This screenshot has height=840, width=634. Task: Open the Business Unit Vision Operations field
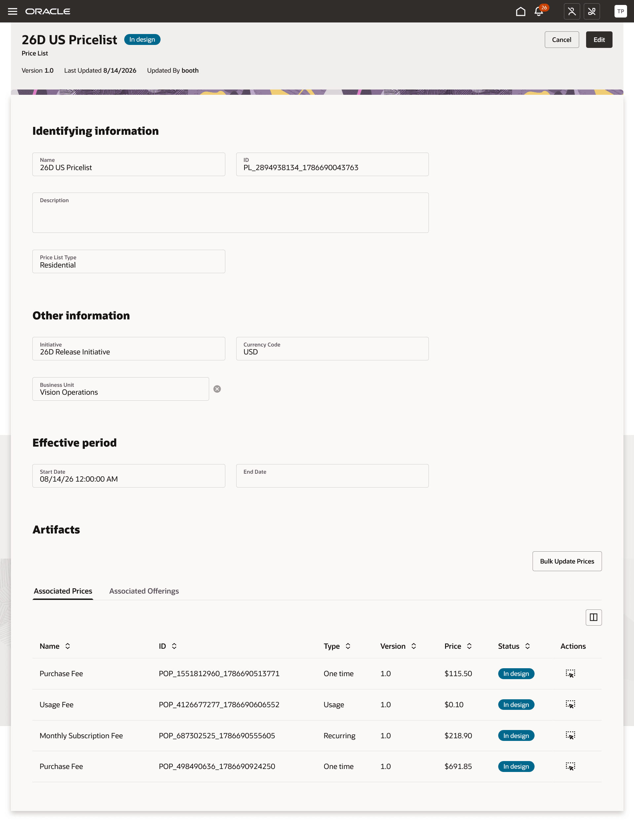121,389
